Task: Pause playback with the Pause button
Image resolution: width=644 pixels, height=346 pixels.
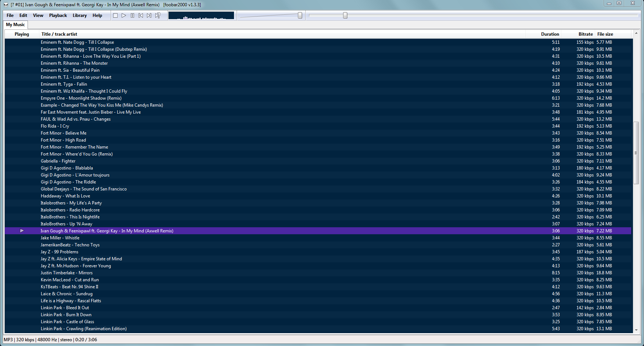Action: click(132, 15)
